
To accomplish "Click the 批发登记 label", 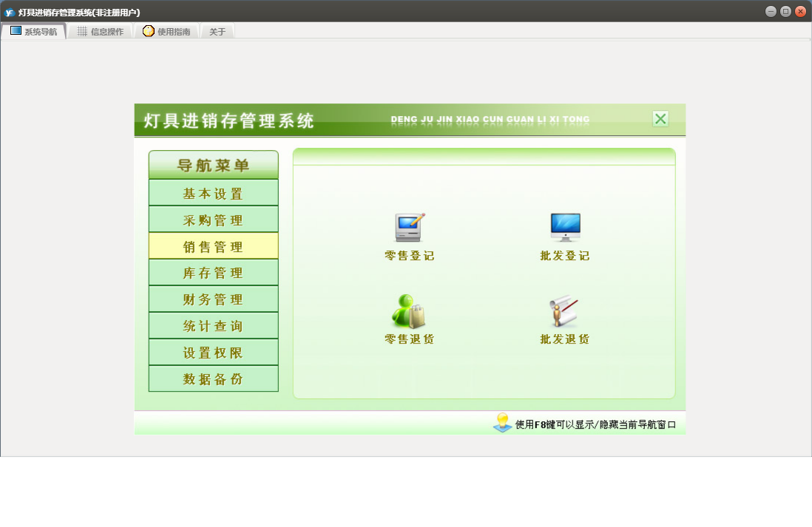I will click(x=565, y=256).
